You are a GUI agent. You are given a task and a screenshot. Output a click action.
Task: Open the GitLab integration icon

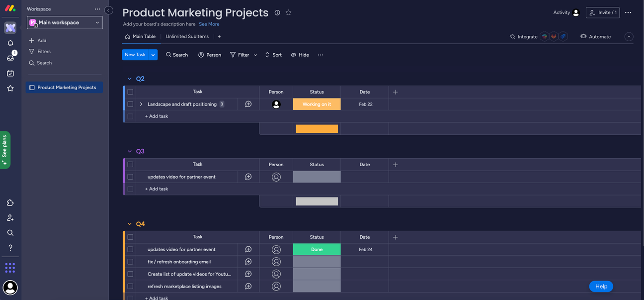tap(554, 36)
